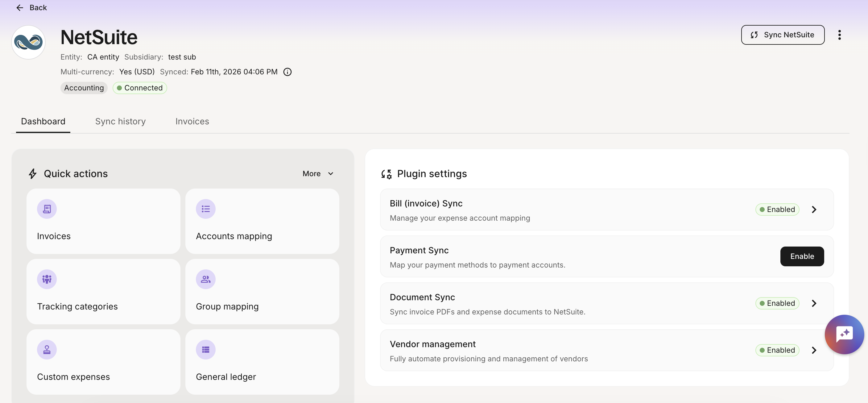Viewport: 868px width, 403px height.
Task: Click the General ledger table icon
Action: (x=205, y=349)
